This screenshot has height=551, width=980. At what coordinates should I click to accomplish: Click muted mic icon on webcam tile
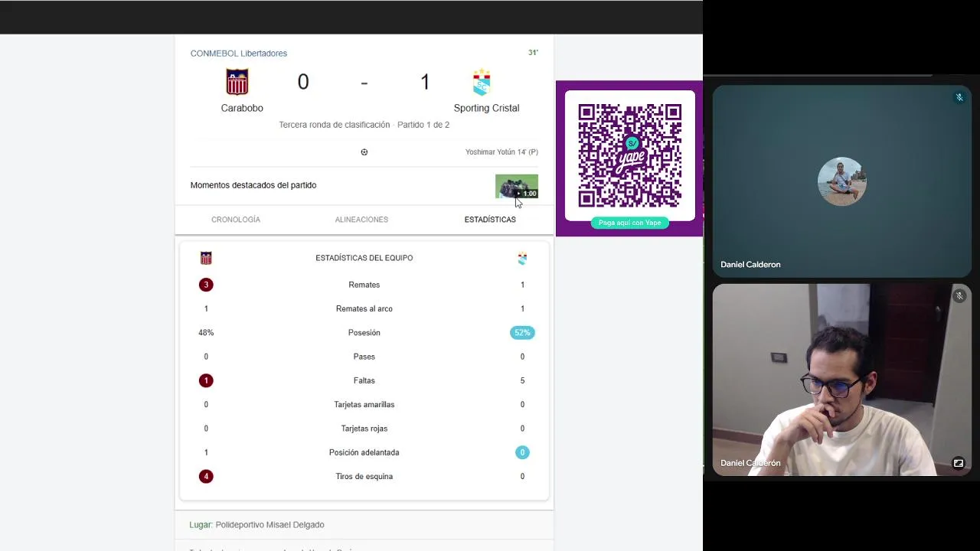959,295
